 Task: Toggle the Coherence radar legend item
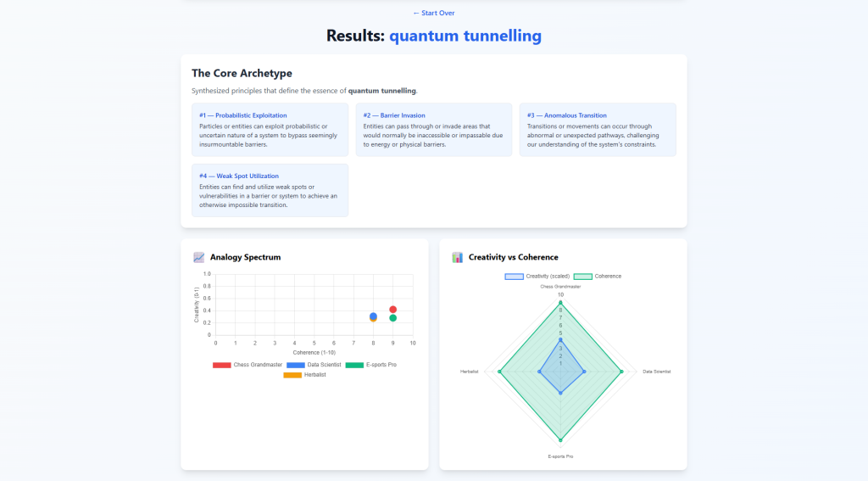pyautogui.click(x=598, y=277)
